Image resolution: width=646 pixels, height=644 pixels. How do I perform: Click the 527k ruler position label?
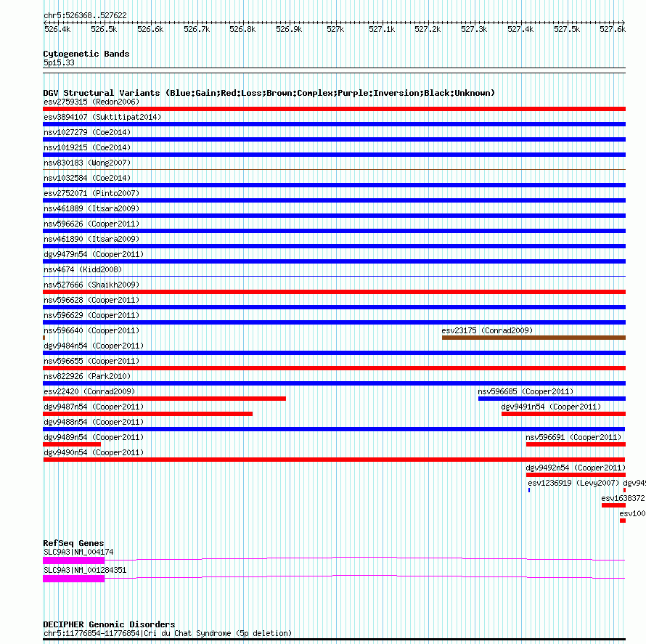[335, 29]
